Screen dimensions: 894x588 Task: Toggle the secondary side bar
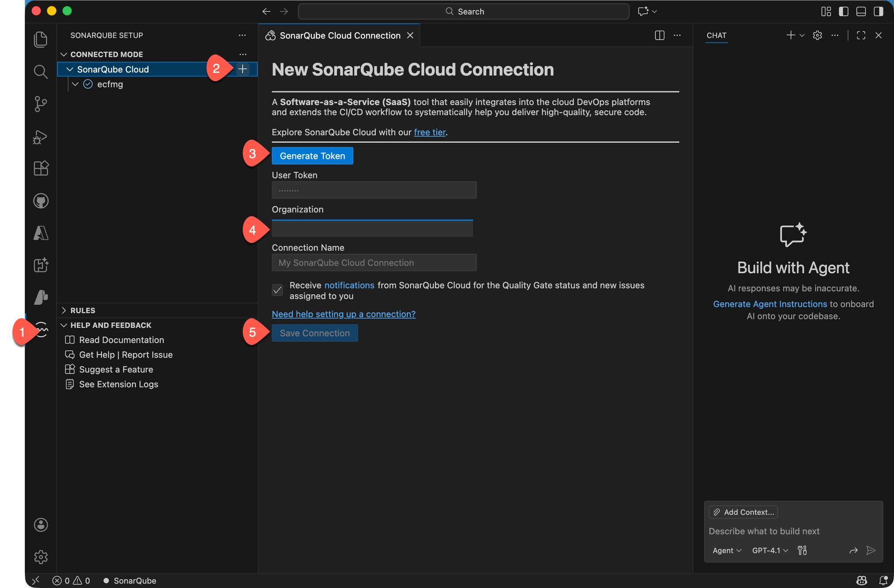coord(878,11)
